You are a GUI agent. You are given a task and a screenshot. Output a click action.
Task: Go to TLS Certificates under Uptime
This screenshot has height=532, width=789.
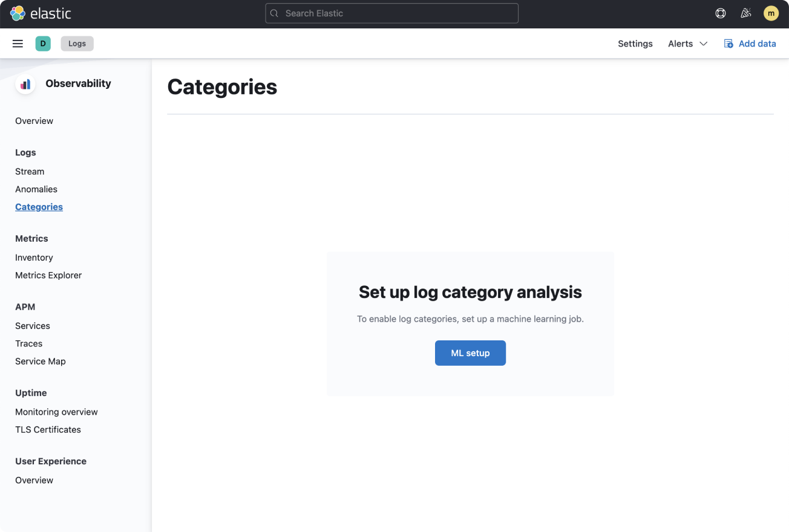48,429
